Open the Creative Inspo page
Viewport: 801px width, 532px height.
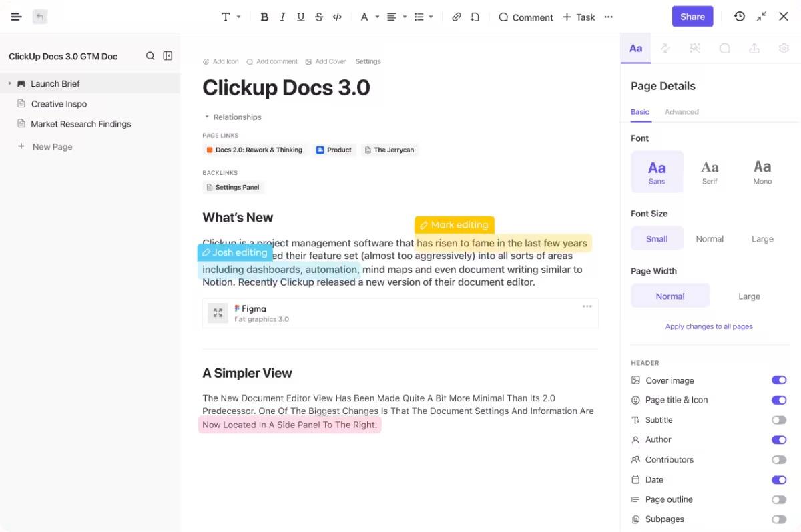[59, 104]
